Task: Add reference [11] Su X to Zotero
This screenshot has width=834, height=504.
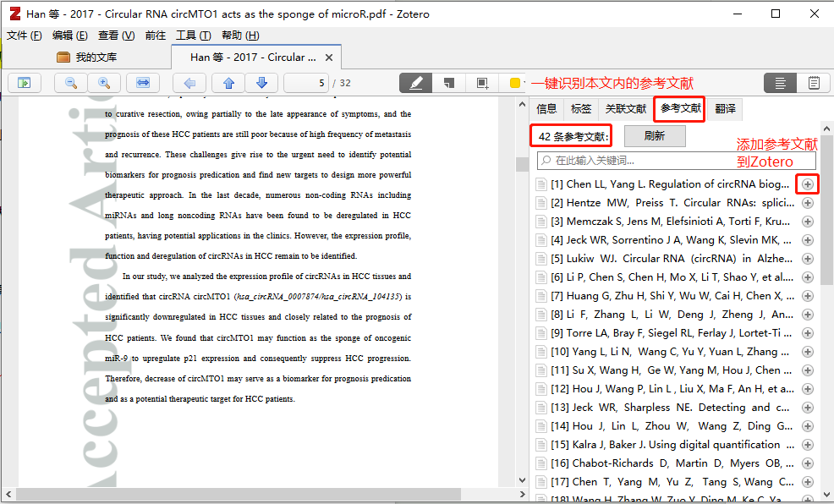Action: [x=808, y=370]
